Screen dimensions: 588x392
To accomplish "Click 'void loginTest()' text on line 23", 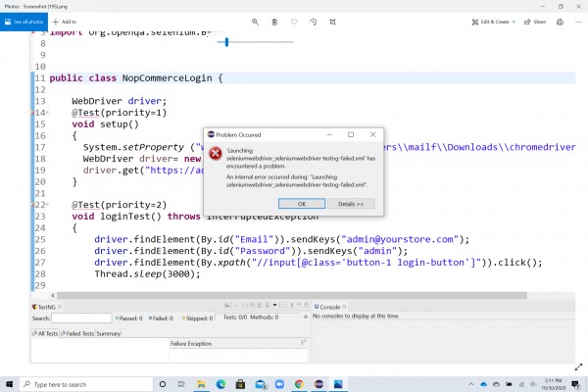I will [x=117, y=217].
